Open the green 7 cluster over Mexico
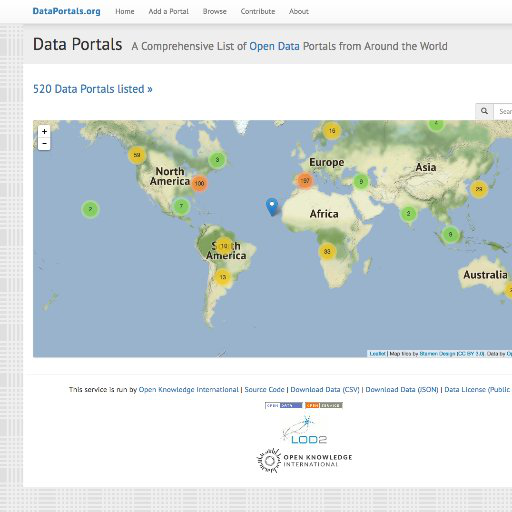Screen dimensions: 512x512 (x=181, y=206)
